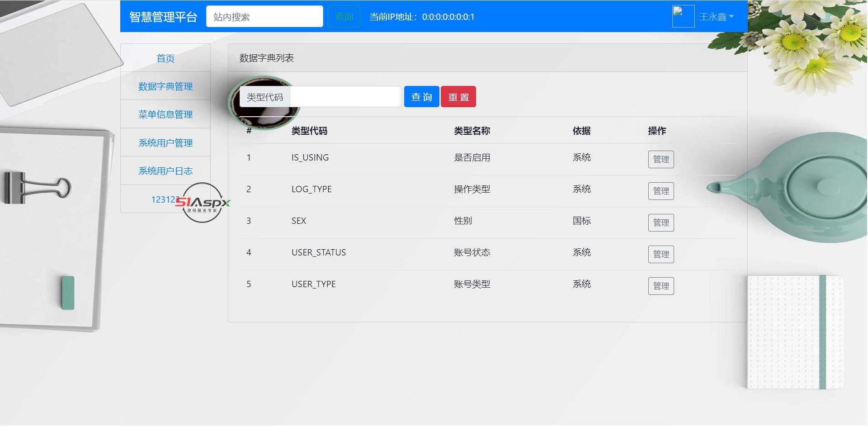Click the red 重置 button
This screenshot has height=426, width=868.
(x=458, y=97)
